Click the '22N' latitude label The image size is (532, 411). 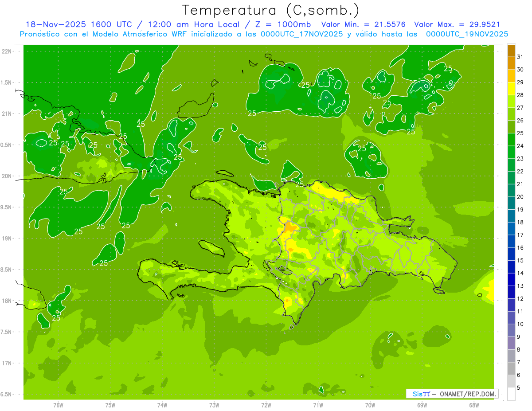6,51
